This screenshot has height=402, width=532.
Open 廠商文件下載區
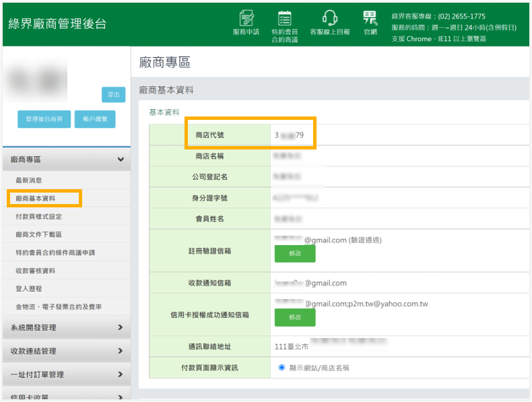click(x=38, y=234)
